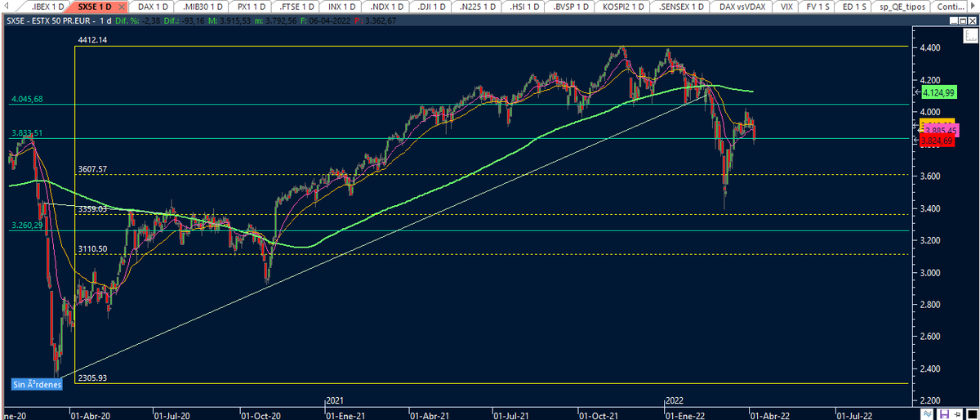
Task: Click the 3607.57 retracement level label
Action: (93, 169)
